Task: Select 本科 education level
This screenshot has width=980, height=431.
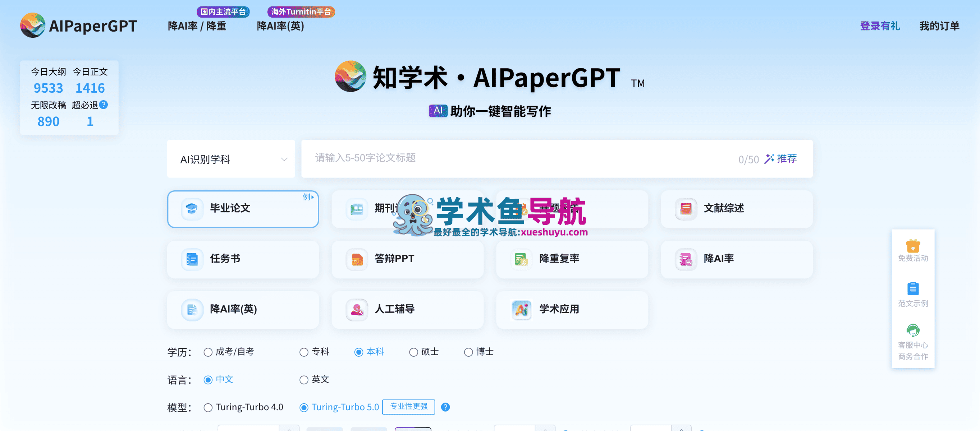Action: click(x=369, y=352)
